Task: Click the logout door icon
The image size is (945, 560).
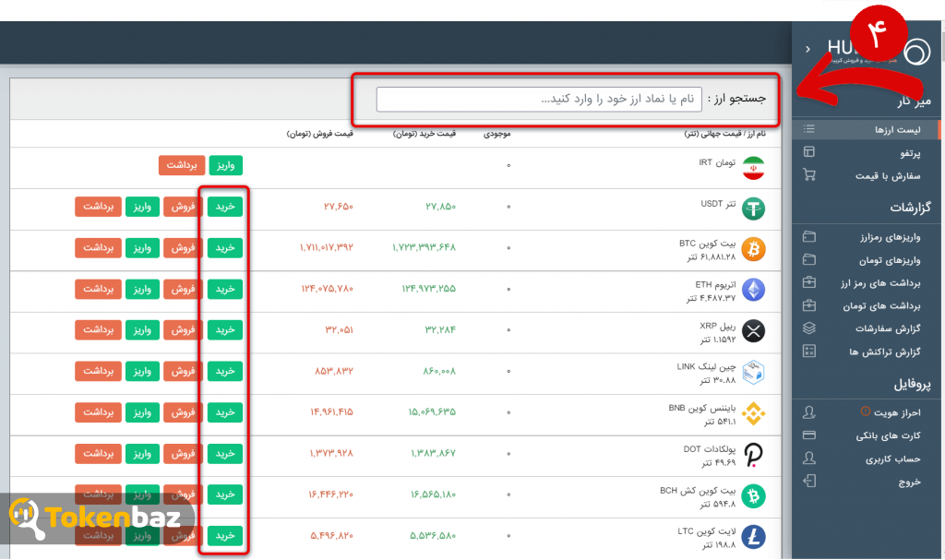Action: coord(809,481)
